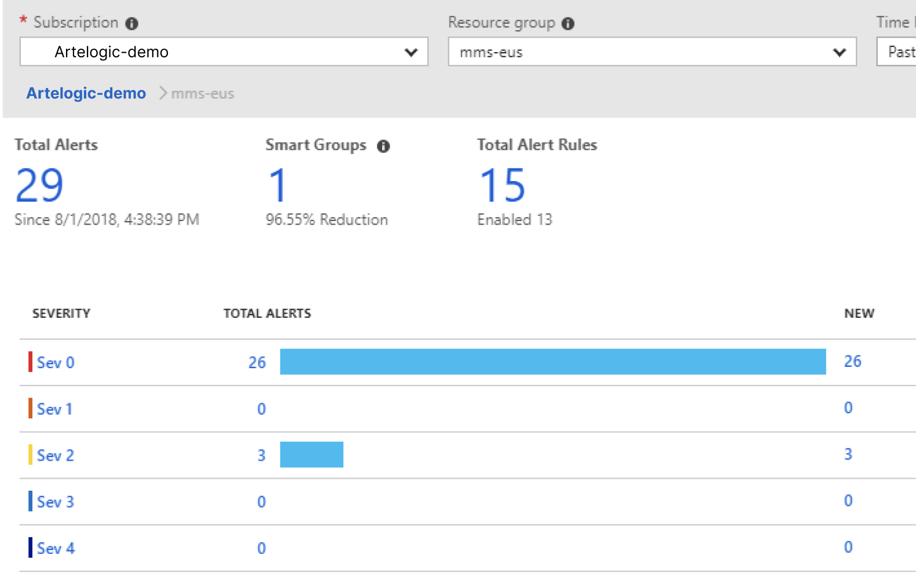Screen dimensions: 916x588
Task: Click the Subscription info icon
Action: [x=132, y=24]
